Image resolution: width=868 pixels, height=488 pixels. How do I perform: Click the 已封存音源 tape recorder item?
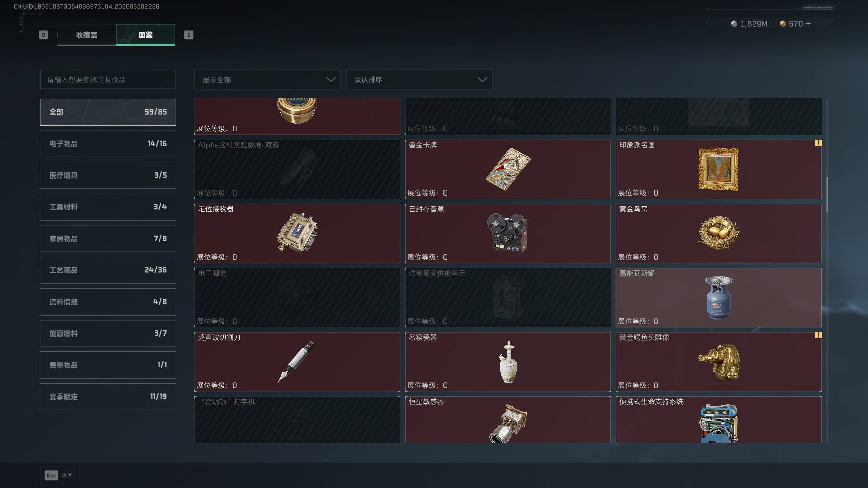[x=508, y=233]
